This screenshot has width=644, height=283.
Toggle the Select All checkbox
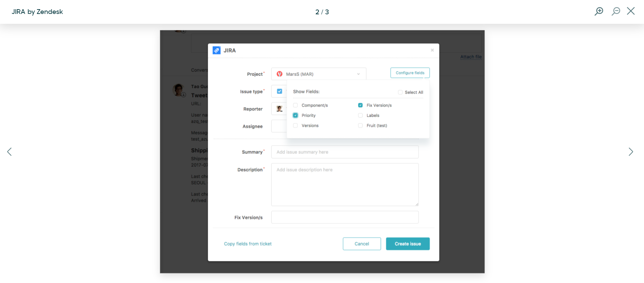(x=400, y=92)
